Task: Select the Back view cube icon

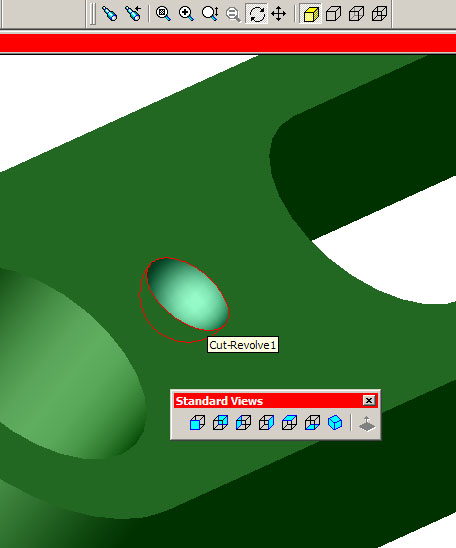Action: (x=220, y=423)
